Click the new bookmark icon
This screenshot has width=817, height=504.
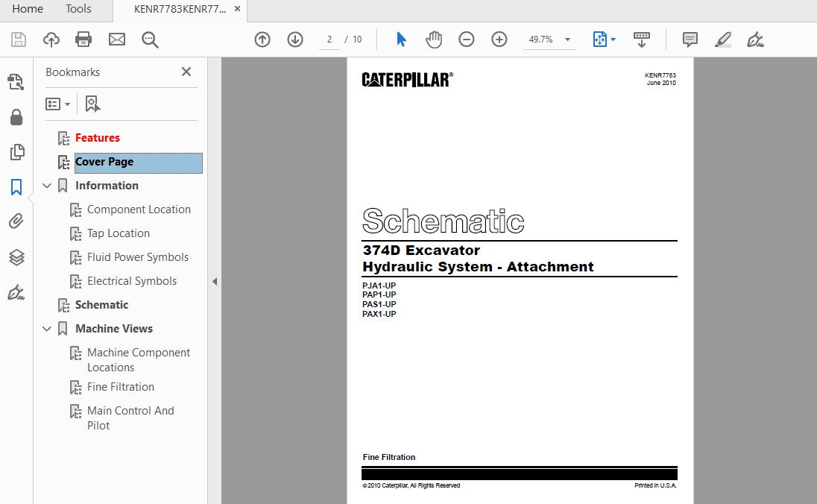pos(92,104)
